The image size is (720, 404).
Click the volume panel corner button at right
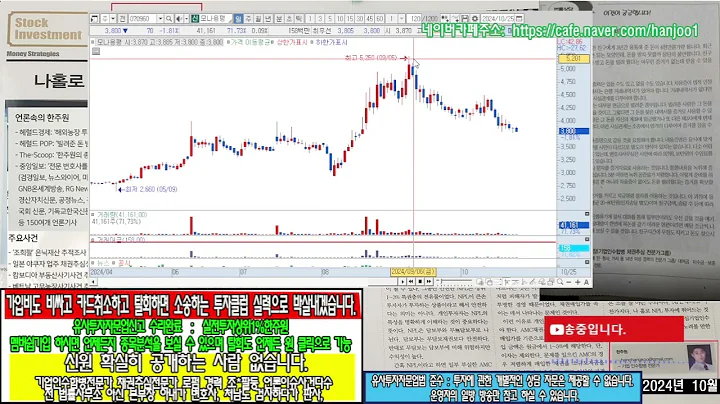587,214
